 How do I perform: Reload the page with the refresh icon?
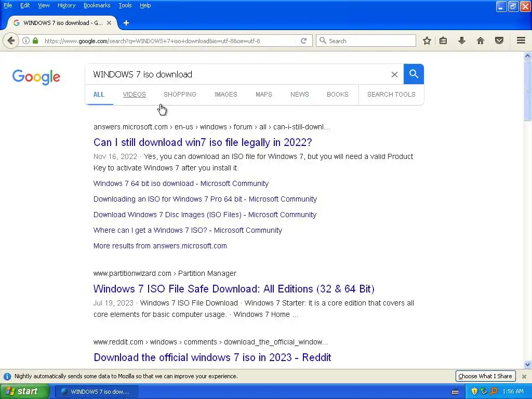tap(303, 41)
